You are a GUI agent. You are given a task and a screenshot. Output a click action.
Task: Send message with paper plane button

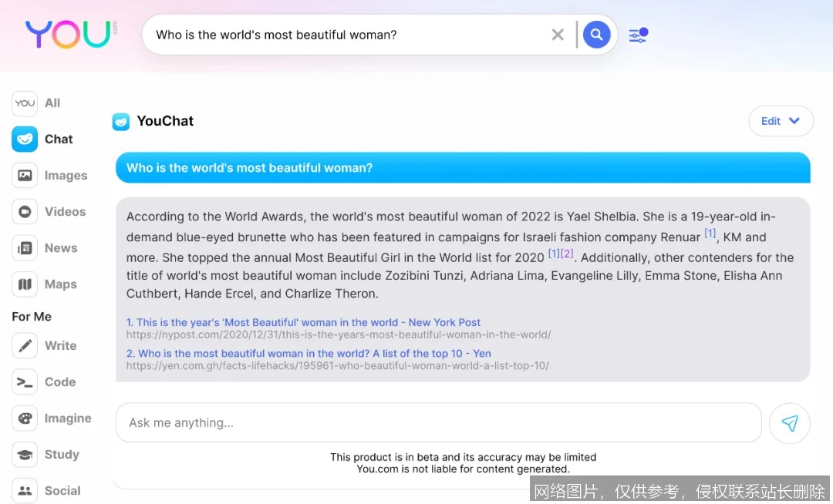pos(790,423)
